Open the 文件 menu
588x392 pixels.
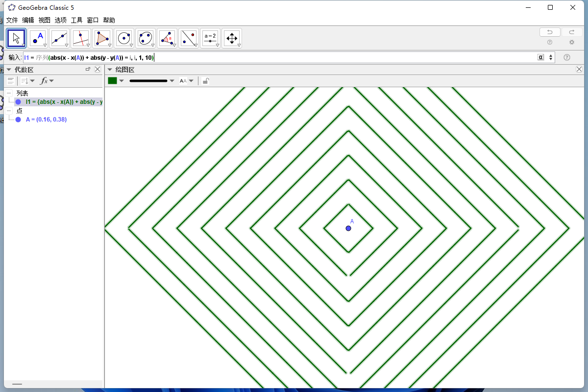click(x=12, y=20)
